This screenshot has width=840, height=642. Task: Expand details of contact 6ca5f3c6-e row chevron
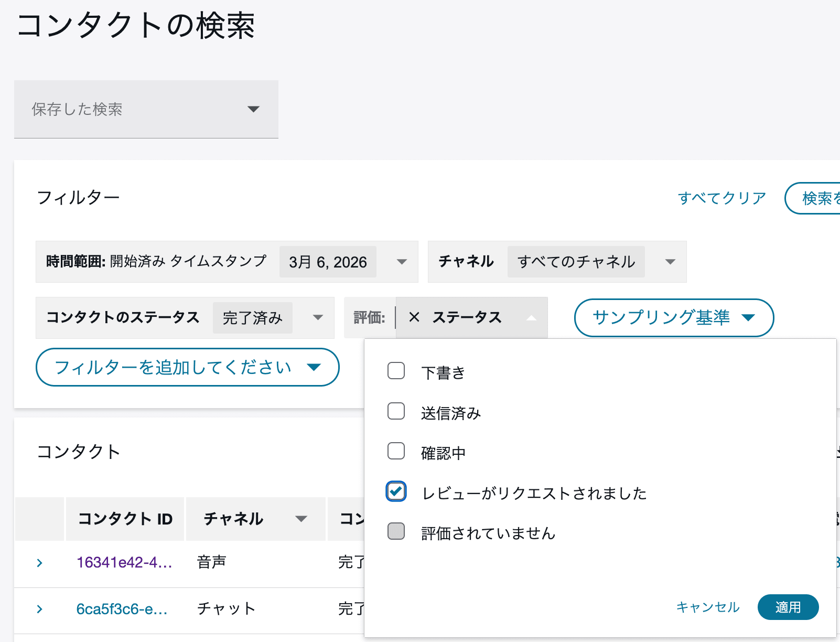[39, 609]
